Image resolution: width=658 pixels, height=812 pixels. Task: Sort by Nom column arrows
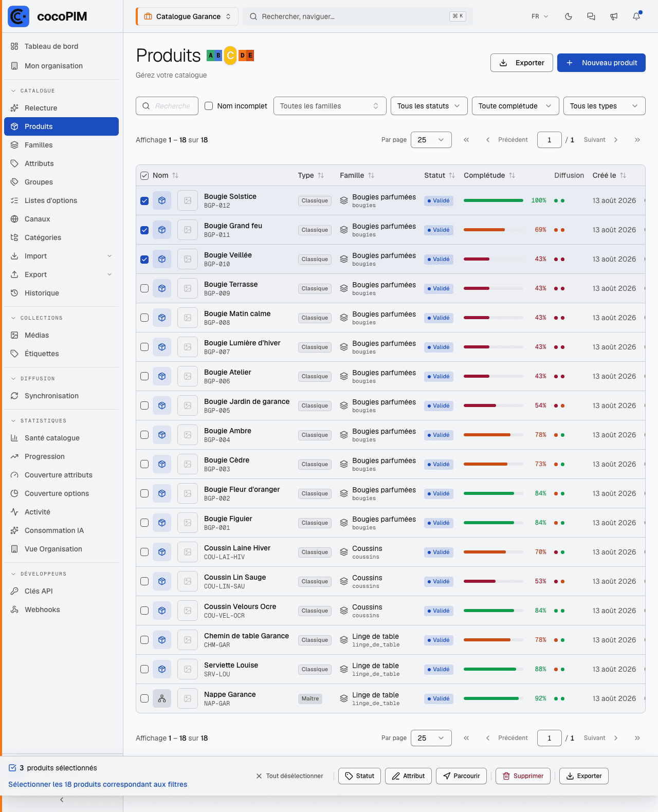point(175,175)
